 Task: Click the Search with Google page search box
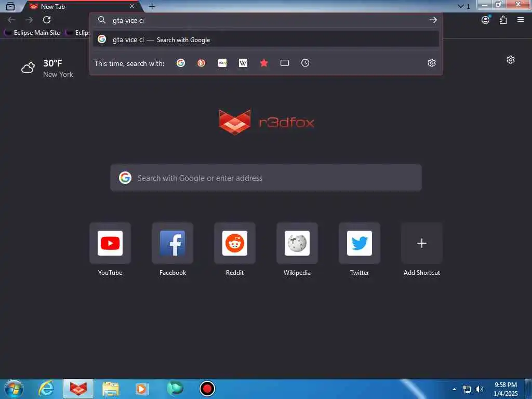point(266,178)
